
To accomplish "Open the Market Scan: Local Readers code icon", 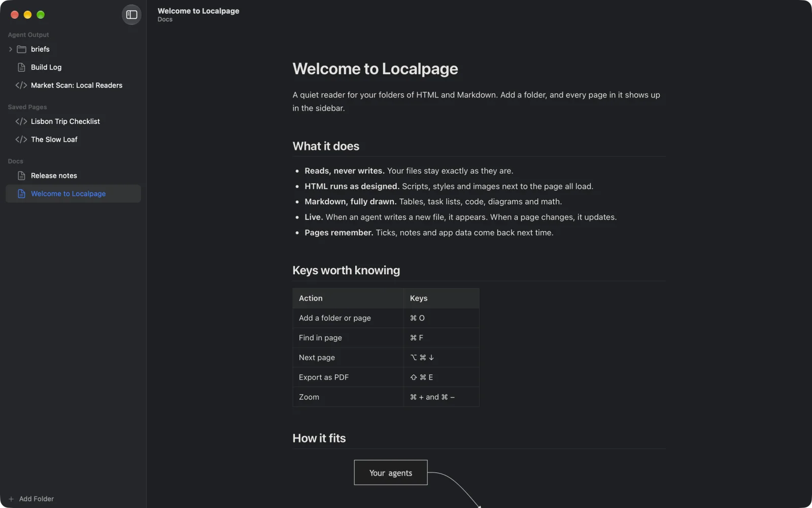I will 21,85.
